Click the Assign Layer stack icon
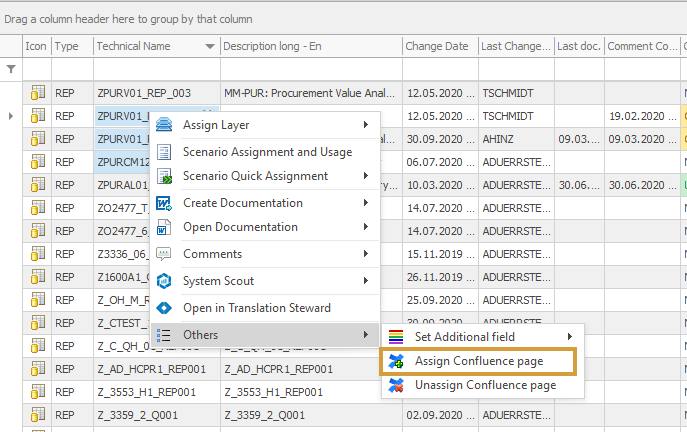The height and width of the screenshot is (432, 687). click(x=166, y=125)
